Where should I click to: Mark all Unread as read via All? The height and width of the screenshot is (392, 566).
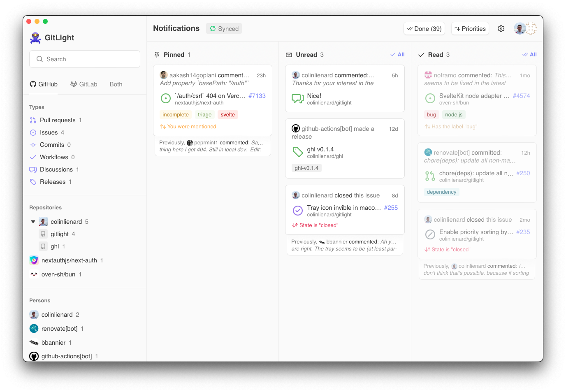coord(397,54)
